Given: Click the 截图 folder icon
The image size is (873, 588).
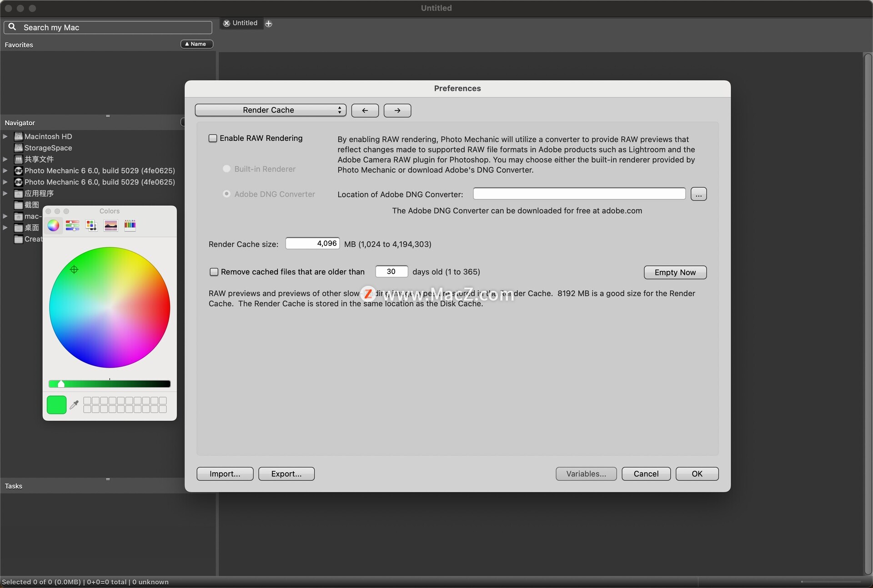Looking at the screenshot, I should 19,205.
